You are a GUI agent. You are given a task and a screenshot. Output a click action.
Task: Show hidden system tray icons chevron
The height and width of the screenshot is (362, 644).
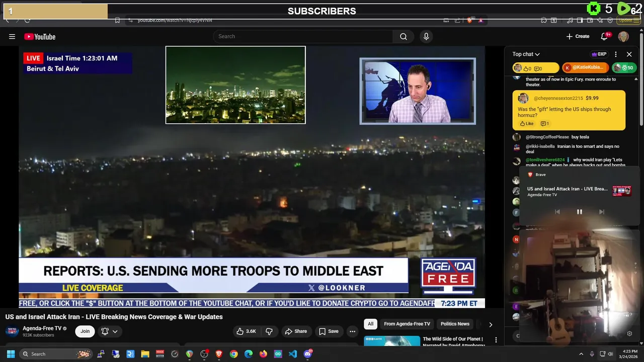coord(581,354)
